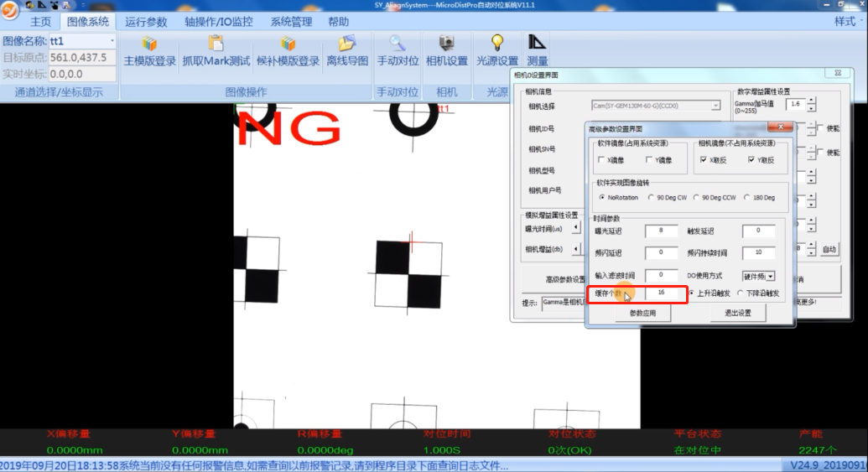Click the 参数应用 button

pyautogui.click(x=637, y=313)
